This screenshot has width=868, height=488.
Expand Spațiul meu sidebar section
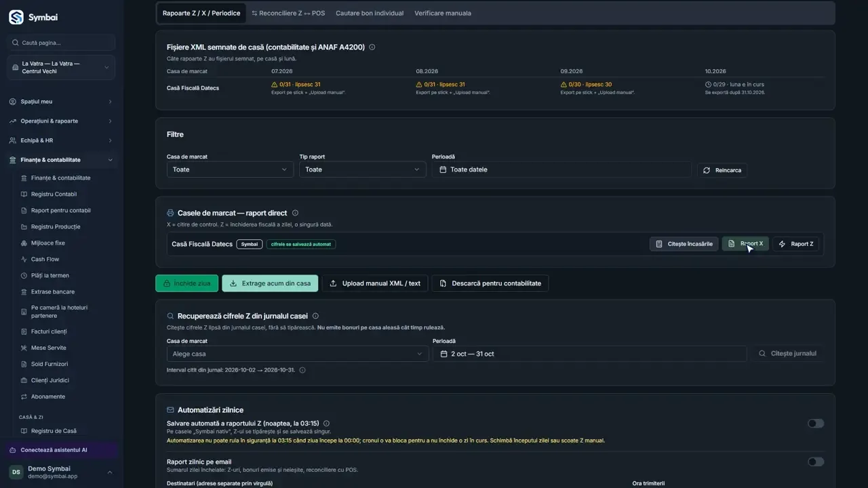[61, 102]
